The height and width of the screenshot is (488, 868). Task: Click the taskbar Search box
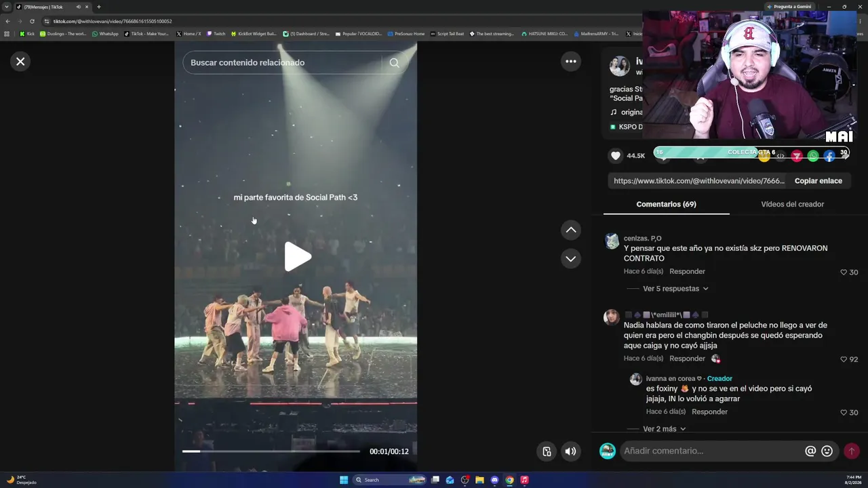point(390,480)
